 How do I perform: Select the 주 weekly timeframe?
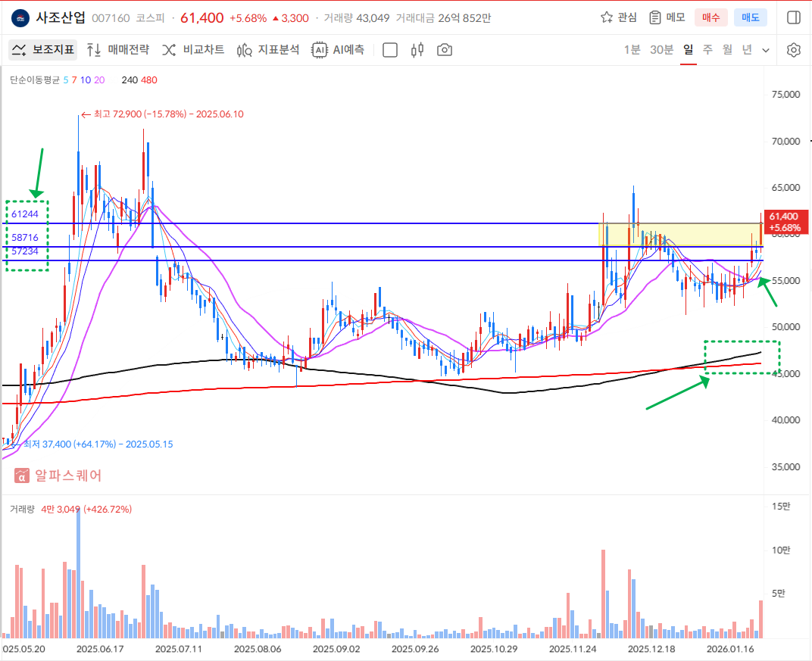point(707,50)
